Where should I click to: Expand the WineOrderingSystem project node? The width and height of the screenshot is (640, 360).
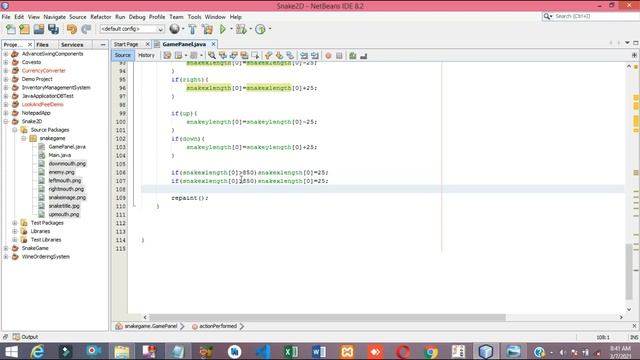tap(6, 257)
